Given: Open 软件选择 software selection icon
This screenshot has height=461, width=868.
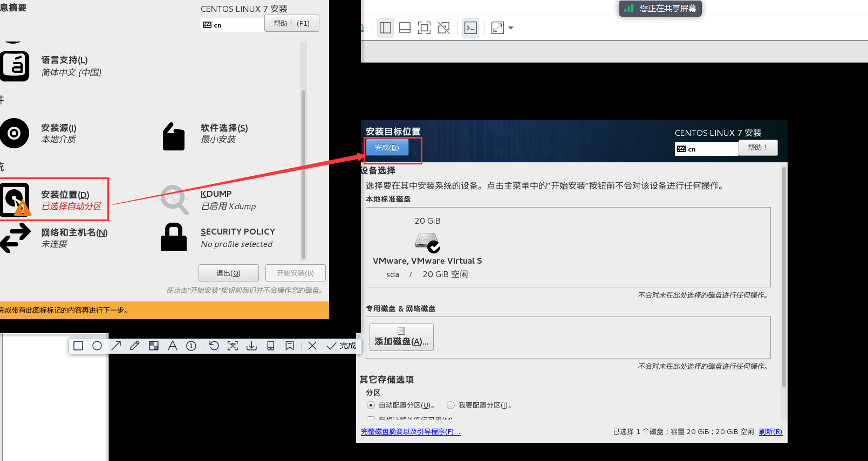Looking at the screenshot, I should [174, 136].
